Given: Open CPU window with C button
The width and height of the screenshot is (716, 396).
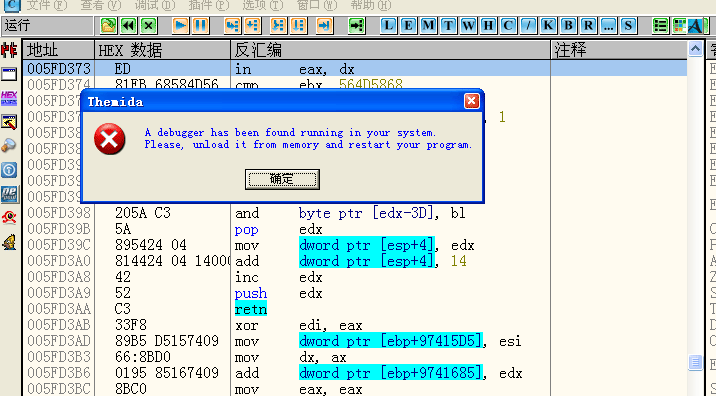Looking at the screenshot, I should point(508,25).
